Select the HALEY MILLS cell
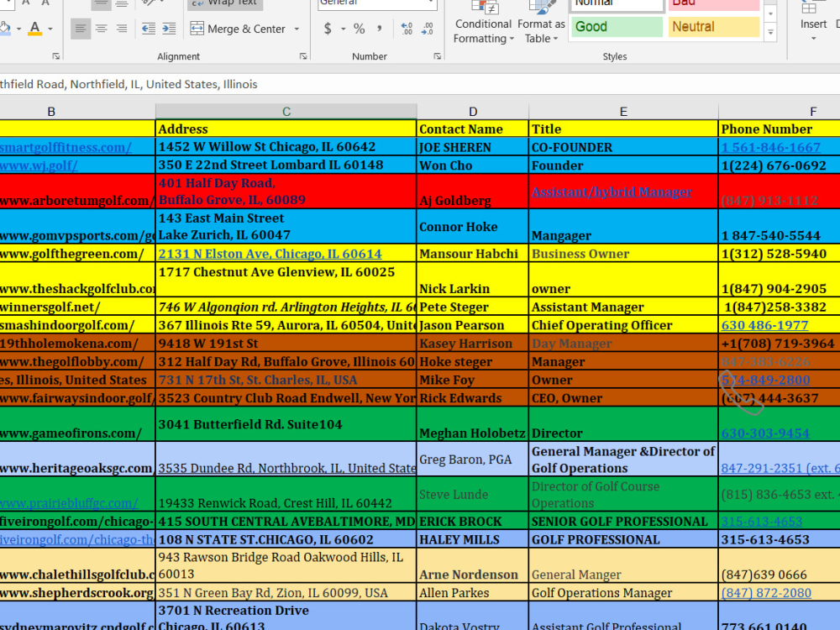840x630 pixels. click(472, 539)
